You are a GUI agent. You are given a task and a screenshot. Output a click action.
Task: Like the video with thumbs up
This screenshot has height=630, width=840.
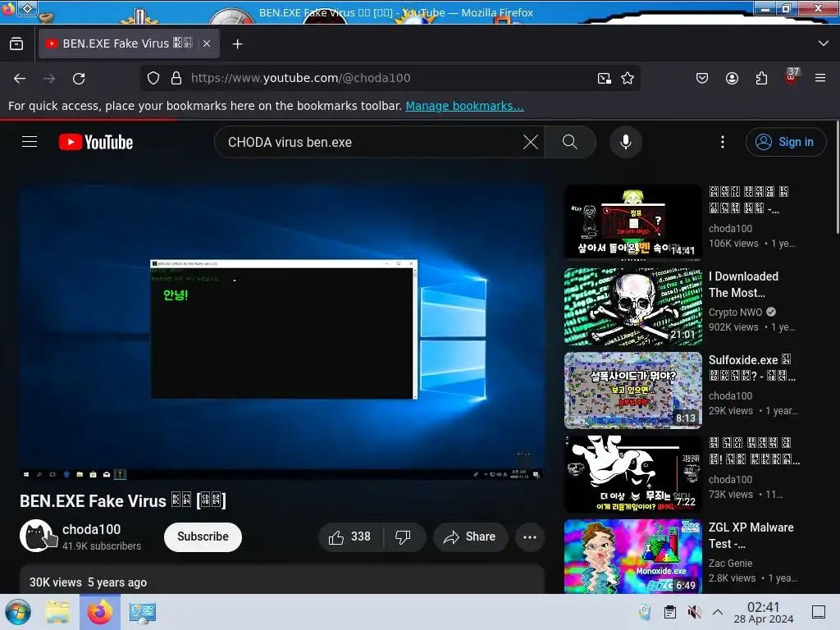coord(350,536)
